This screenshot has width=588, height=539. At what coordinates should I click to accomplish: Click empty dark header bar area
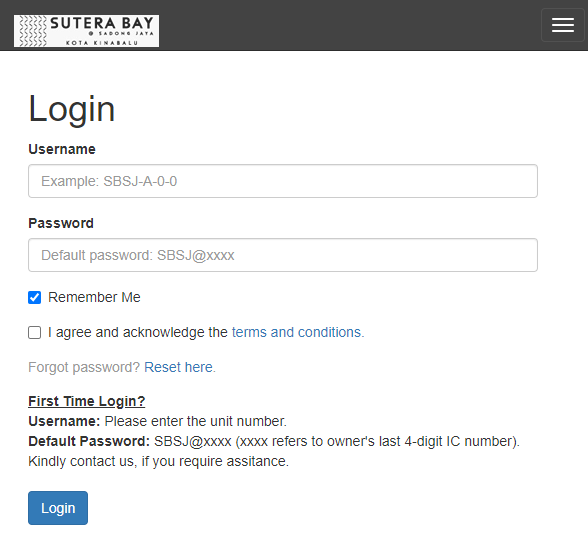pyautogui.click(x=349, y=25)
